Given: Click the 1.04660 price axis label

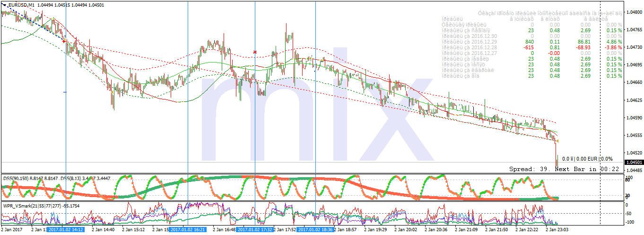Looking at the screenshot, I should 634,82.
